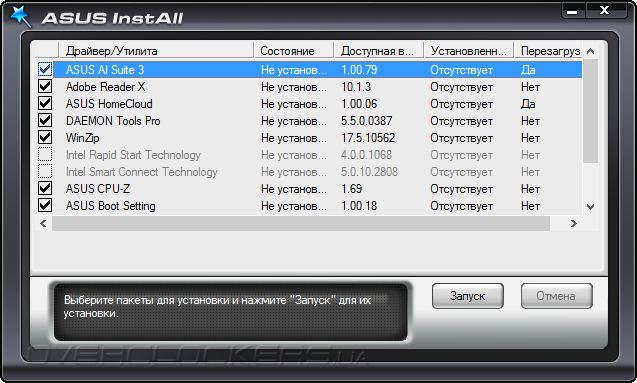Viewport: 637px width, 383px height.
Task: Click the list's scroll down arrow
Action: point(591,207)
